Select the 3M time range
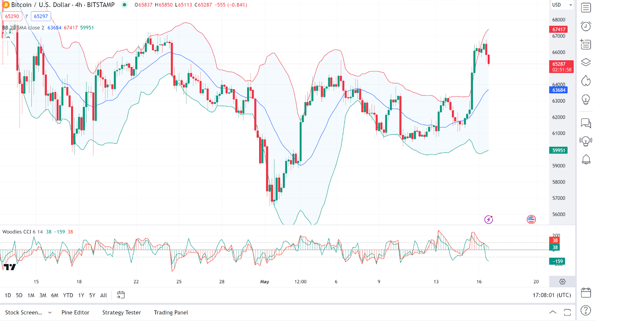 coord(43,295)
